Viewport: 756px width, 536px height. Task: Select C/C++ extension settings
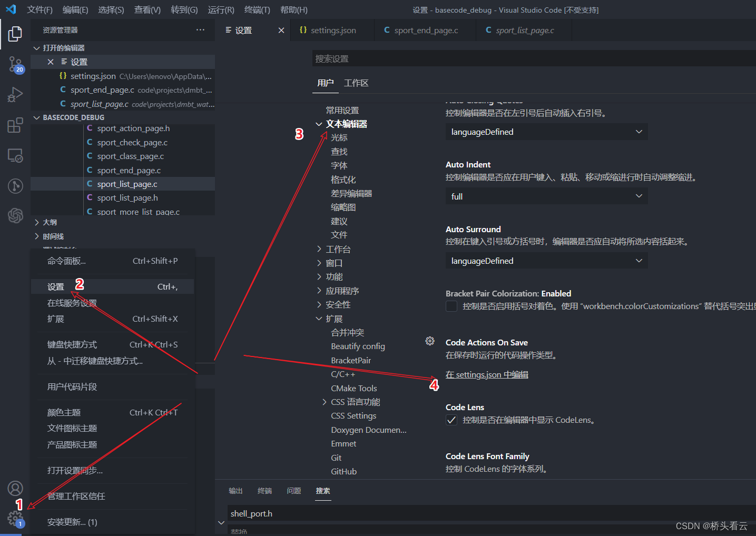(x=343, y=374)
